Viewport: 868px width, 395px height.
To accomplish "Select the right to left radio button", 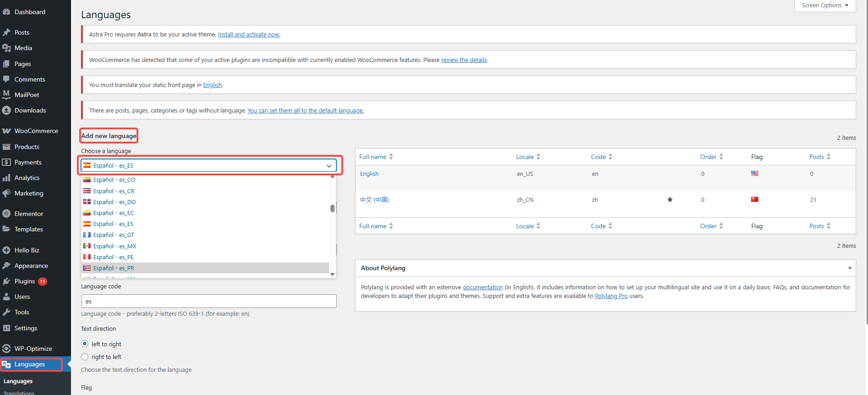I will 85,357.
